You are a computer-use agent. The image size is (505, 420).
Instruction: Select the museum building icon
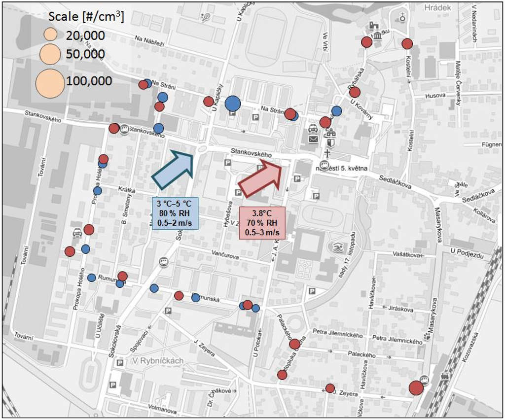coord(377,35)
